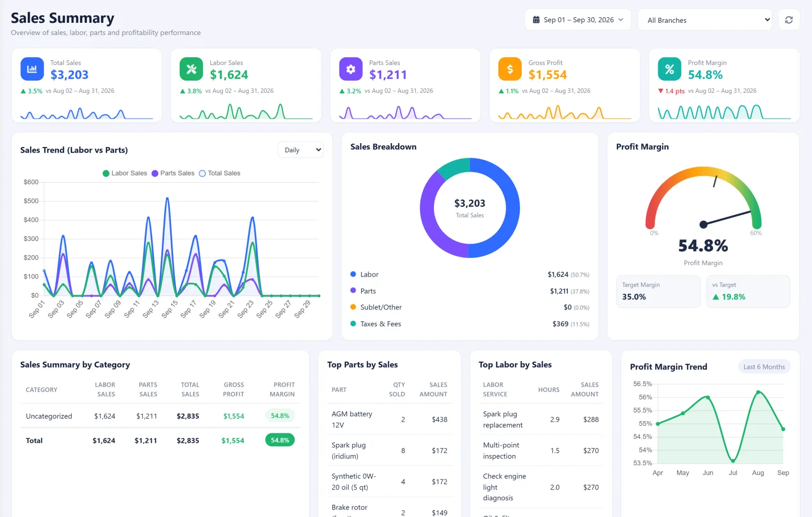Click the PROFIT MARGIN column header
Screen dimensions: 812x517
[282, 390]
